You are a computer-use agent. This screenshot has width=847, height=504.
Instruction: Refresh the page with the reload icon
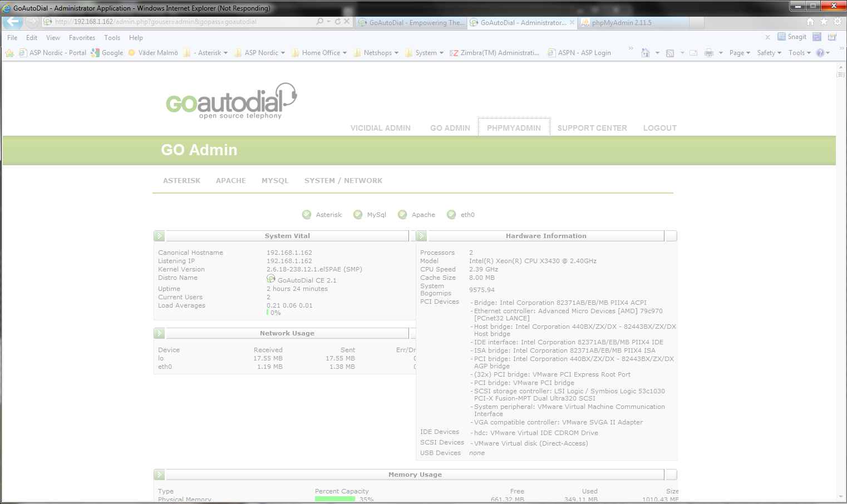pyautogui.click(x=337, y=22)
